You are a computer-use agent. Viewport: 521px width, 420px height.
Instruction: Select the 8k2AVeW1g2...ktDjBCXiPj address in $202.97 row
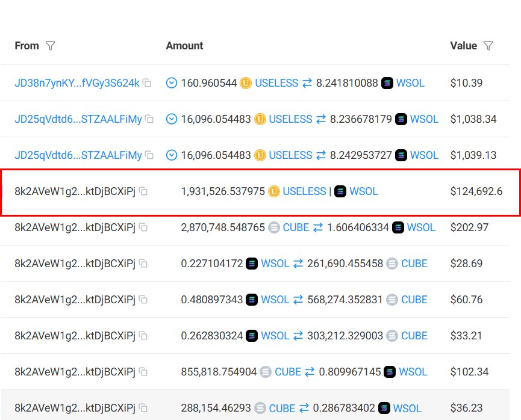tap(75, 228)
